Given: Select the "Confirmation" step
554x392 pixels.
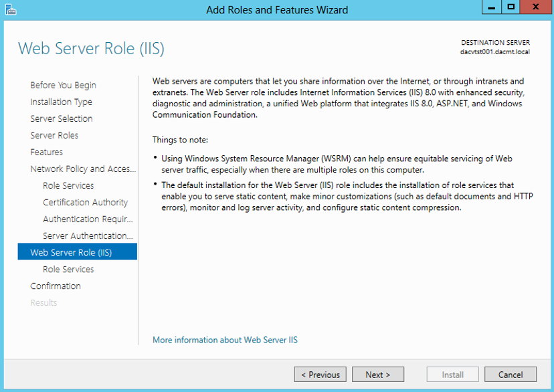Looking at the screenshot, I should click(x=56, y=286).
